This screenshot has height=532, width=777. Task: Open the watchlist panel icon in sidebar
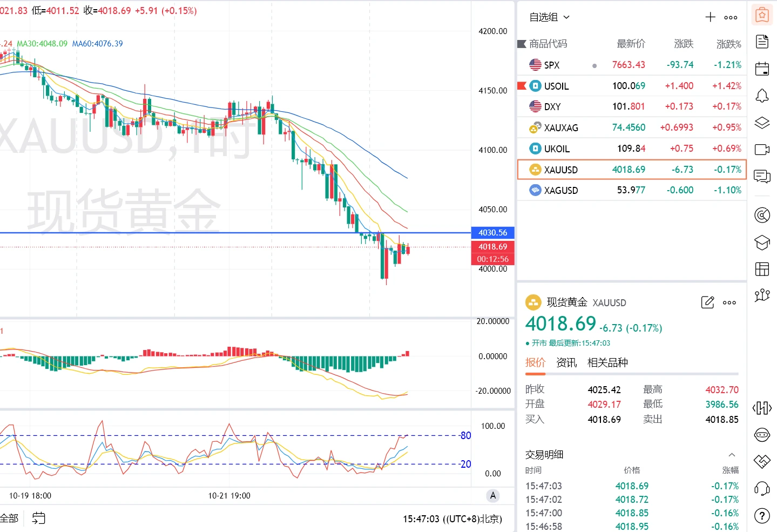click(x=762, y=16)
